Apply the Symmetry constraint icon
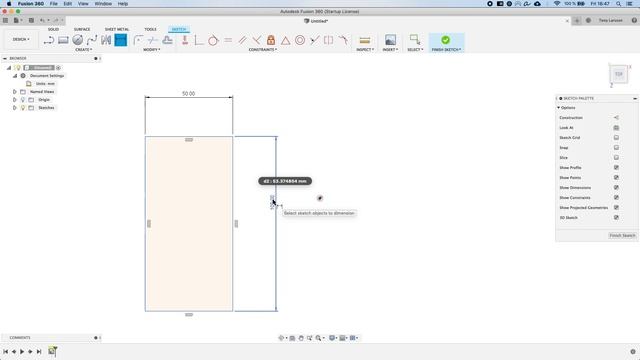The width and height of the screenshot is (640, 360). (329, 40)
